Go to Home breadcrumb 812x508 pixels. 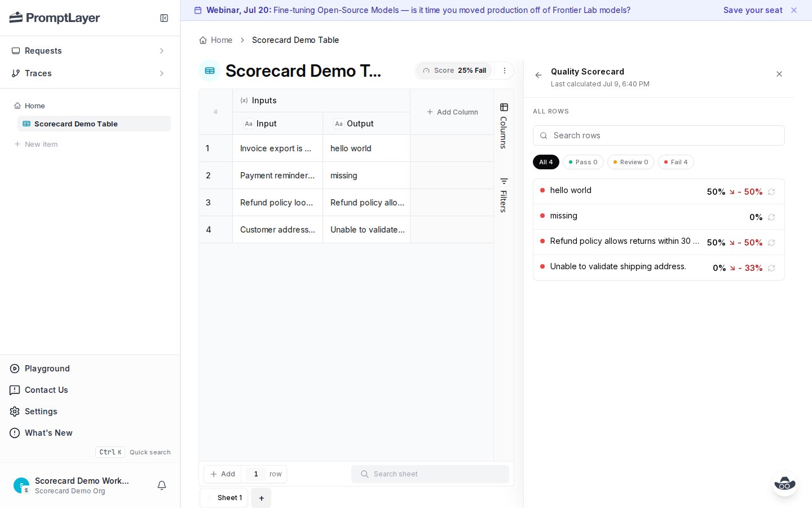point(216,40)
